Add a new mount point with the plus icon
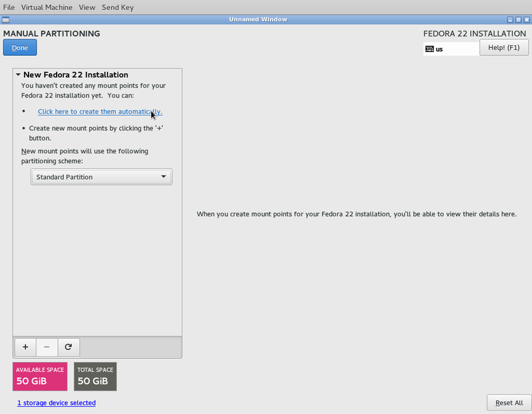This screenshot has height=414, width=532. click(x=25, y=347)
